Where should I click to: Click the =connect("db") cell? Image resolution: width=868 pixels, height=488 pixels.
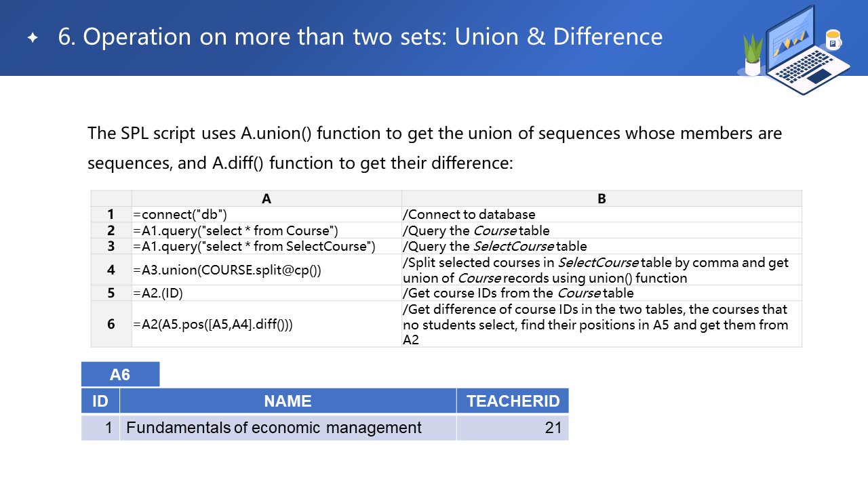[267, 215]
